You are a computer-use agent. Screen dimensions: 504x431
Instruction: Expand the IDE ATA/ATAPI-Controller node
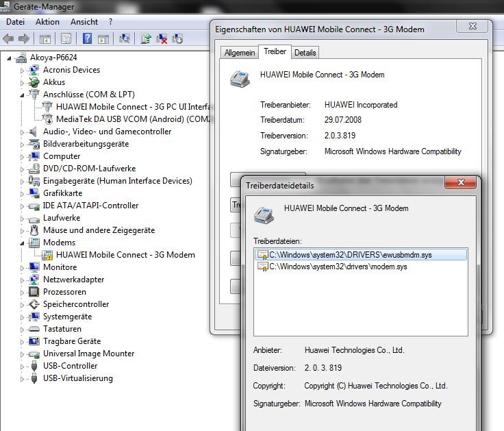[22, 206]
